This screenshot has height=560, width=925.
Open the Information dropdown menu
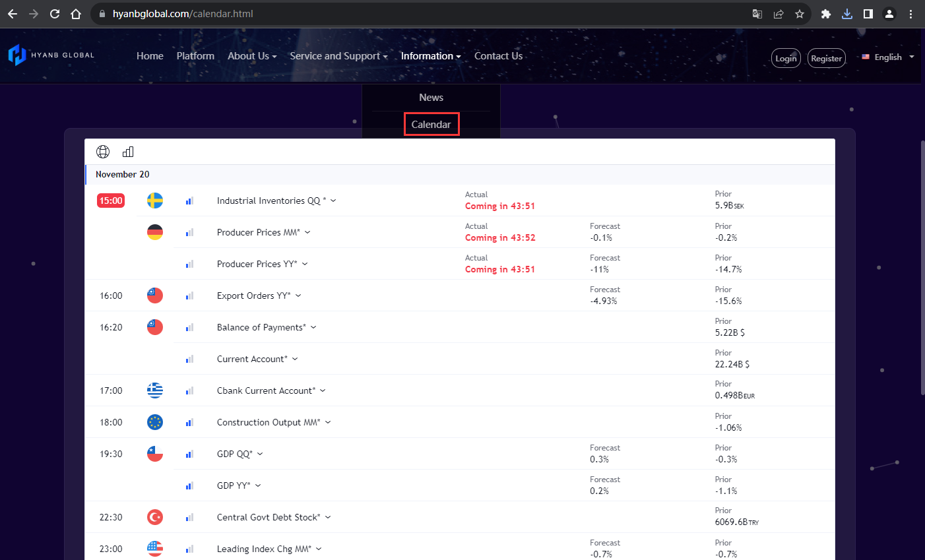[431, 56]
